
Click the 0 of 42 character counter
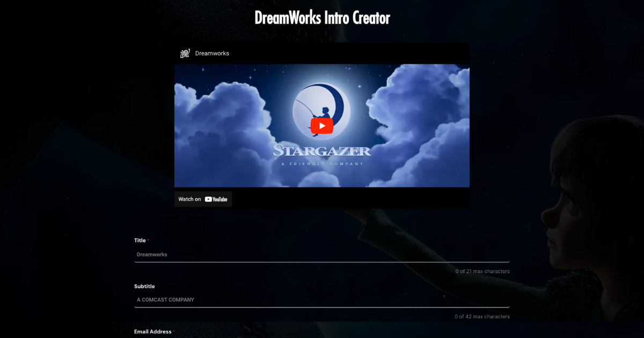pos(482,317)
